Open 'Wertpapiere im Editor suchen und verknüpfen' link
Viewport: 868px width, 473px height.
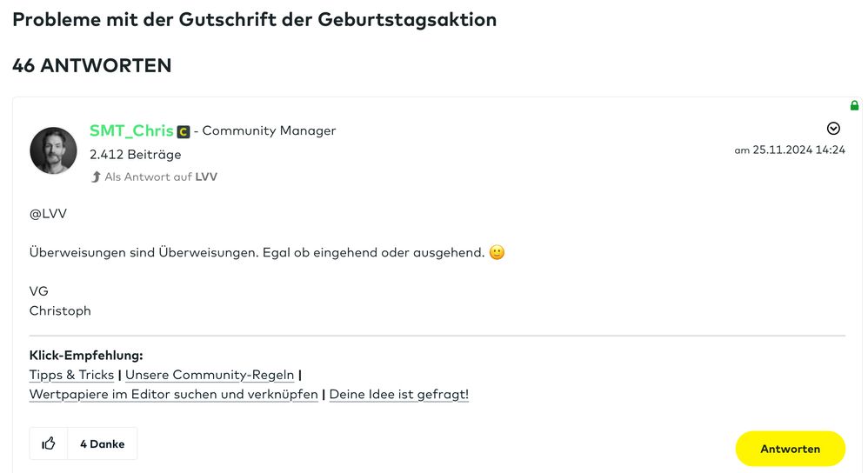[174, 394]
